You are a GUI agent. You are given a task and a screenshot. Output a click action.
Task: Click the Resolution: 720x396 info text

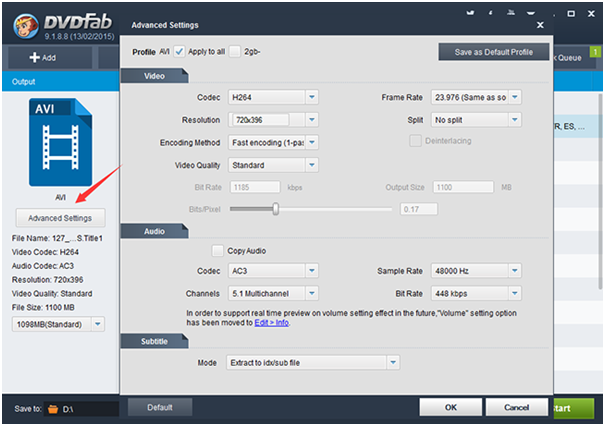click(47, 280)
